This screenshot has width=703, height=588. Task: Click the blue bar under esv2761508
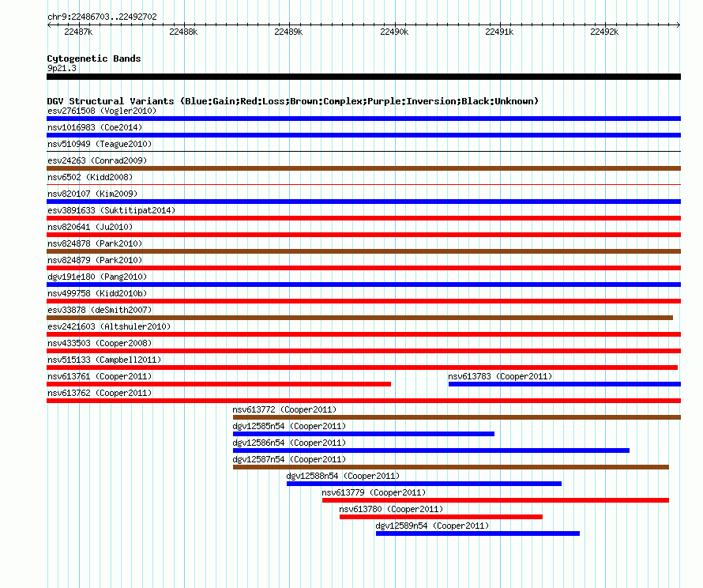pos(363,119)
